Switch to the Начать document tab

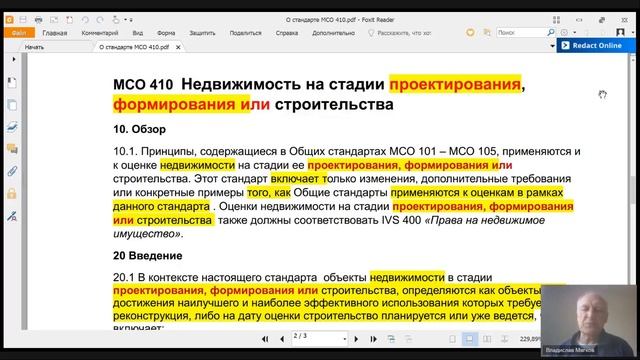pyautogui.click(x=34, y=47)
